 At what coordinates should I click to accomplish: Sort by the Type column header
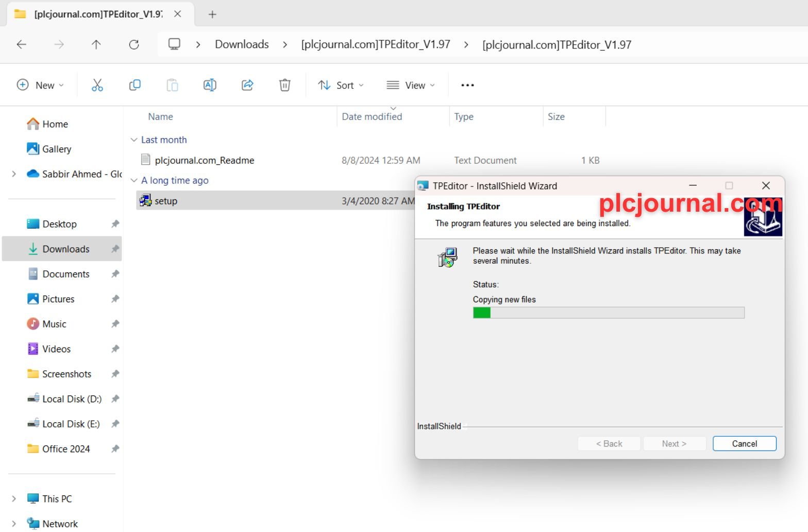(464, 116)
